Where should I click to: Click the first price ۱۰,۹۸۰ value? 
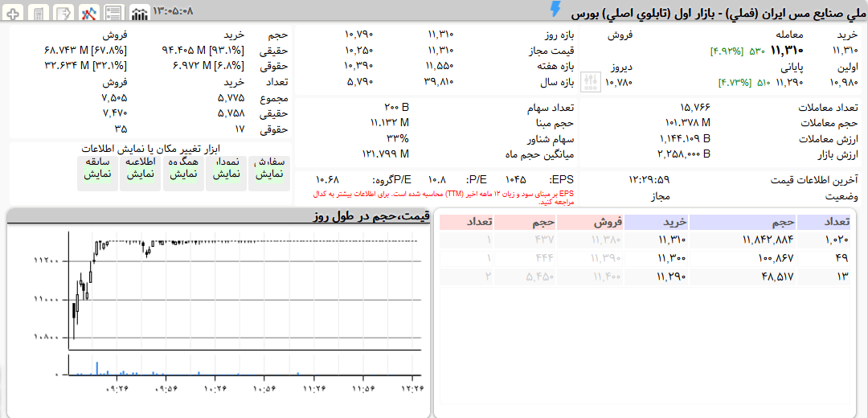click(x=844, y=83)
